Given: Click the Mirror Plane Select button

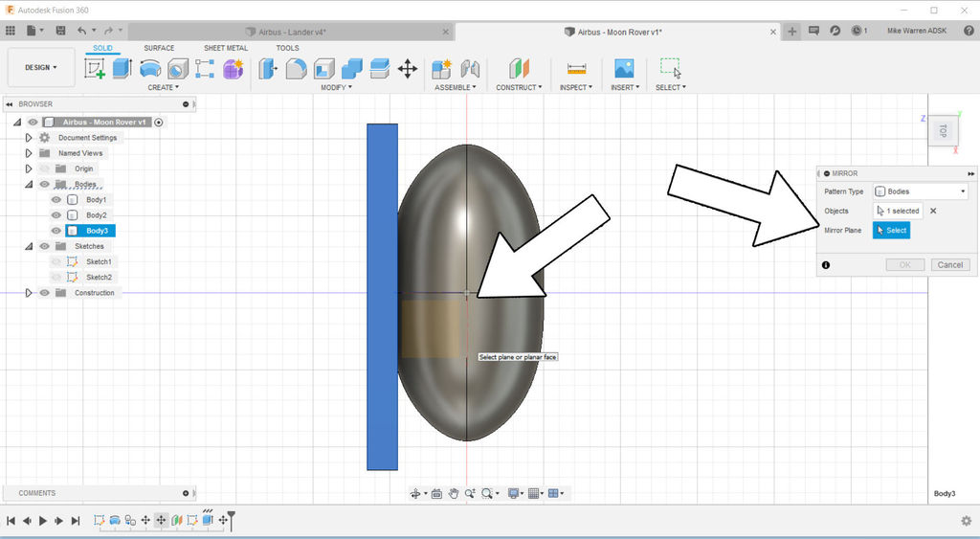Looking at the screenshot, I should click(x=891, y=230).
